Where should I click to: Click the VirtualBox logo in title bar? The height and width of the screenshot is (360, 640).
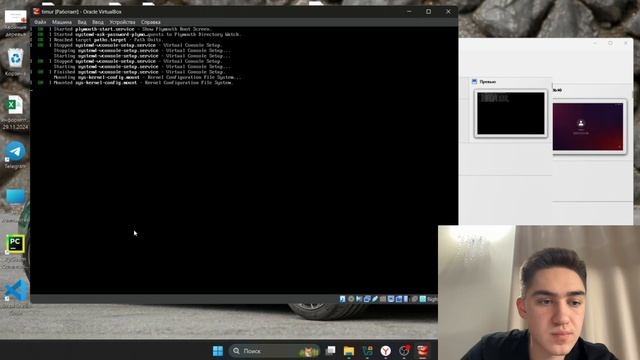(37, 11)
